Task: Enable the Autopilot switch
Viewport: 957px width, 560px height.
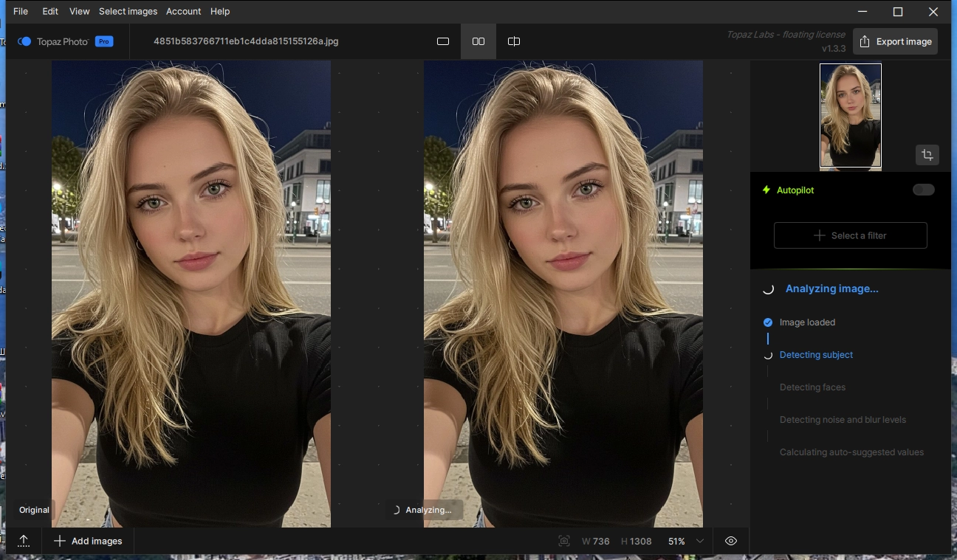Action: tap(924, 190)
